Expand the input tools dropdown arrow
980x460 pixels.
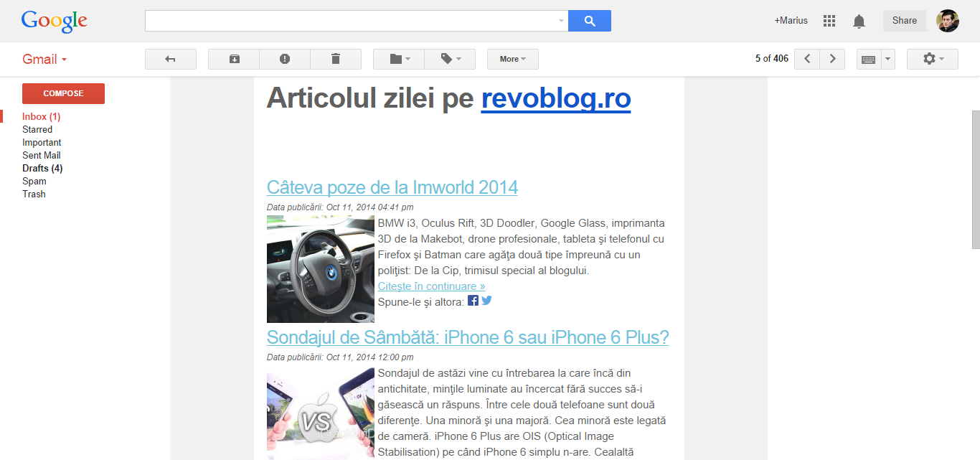click(x=888, y=59)
